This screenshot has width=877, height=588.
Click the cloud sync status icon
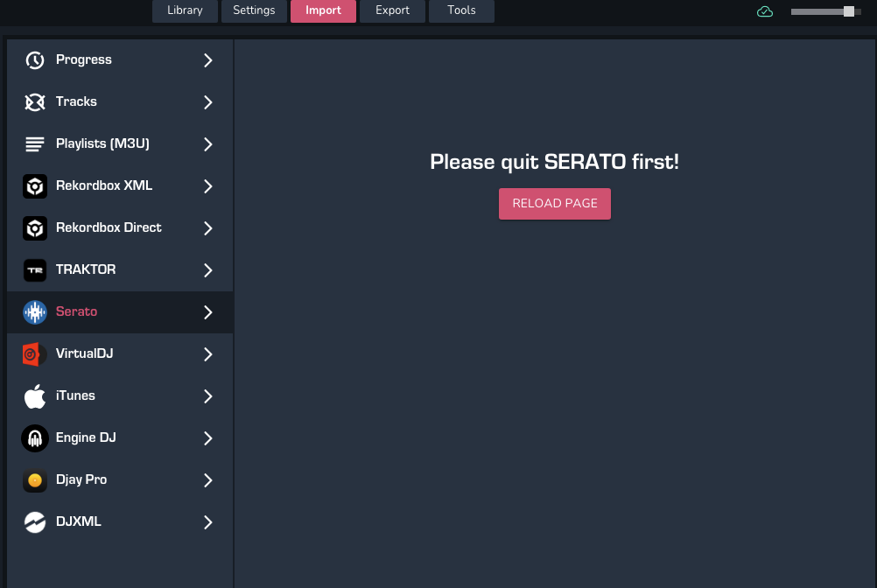tap(765, 11)
